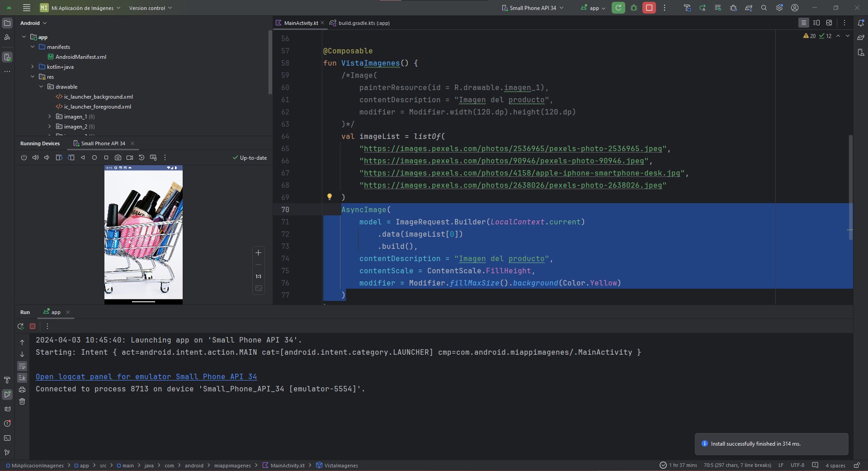Open the Logcat cat icon in left sidebar
Viewport: 868px width, 471px height.
click(x=7, y=409)
